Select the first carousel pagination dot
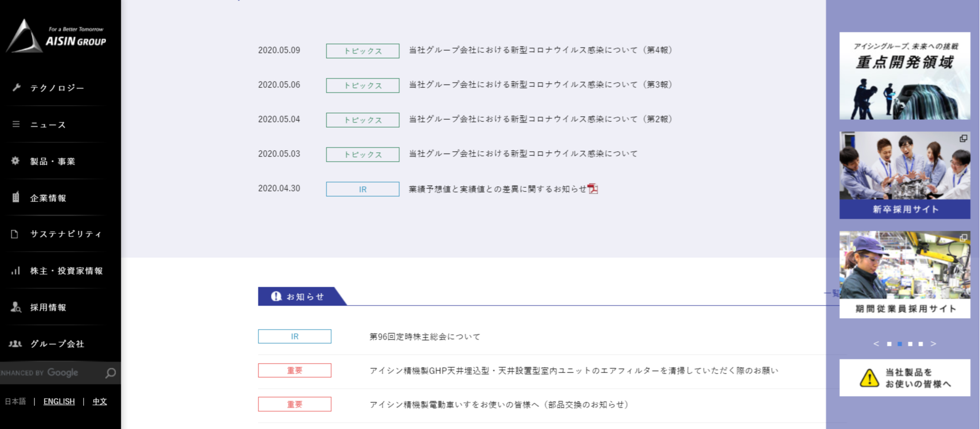The image size is (980, 429). [889, 344]
